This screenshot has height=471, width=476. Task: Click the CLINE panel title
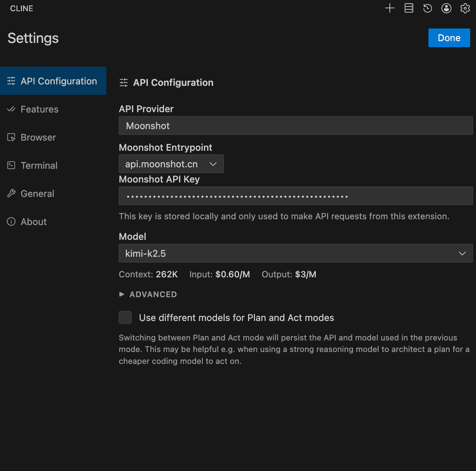22,9
